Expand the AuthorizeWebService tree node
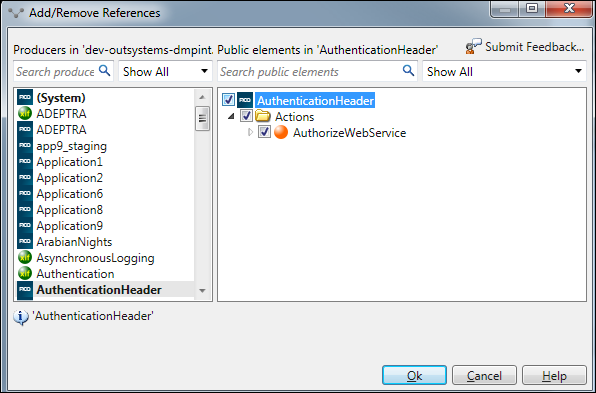Viewport: 596px width, 393px height. [x=250, y=132]
